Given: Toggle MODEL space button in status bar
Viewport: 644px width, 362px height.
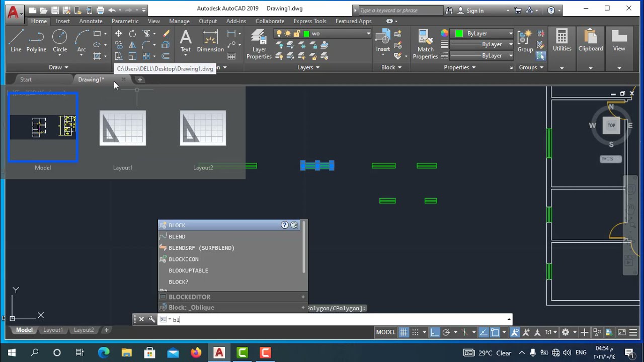Looking at the screenshot, I should (386, 332).
